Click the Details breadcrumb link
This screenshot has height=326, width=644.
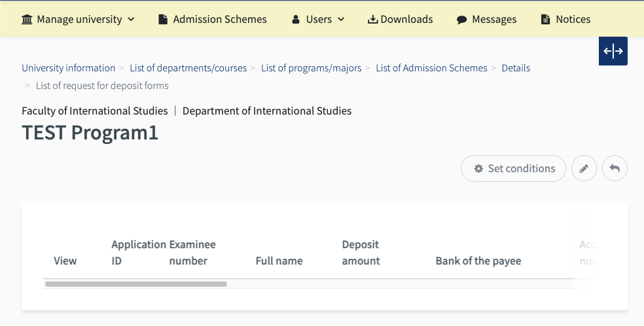516,68
